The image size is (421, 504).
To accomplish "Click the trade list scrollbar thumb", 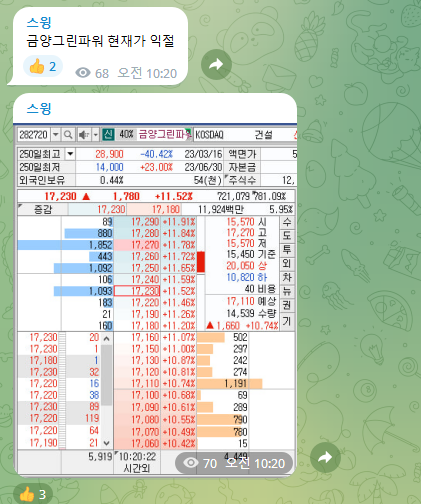I will point(106,375).
